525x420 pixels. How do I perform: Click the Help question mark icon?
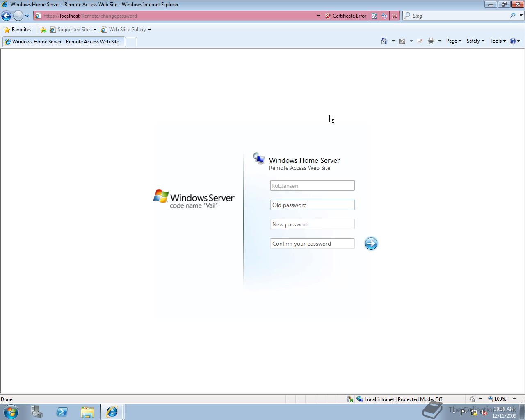pos(514,41)
